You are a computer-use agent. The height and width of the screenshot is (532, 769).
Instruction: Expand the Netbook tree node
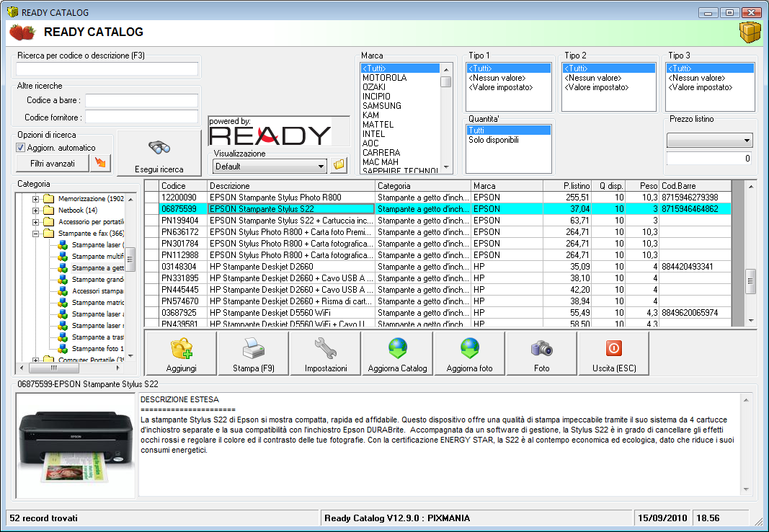tap(36, 210)
